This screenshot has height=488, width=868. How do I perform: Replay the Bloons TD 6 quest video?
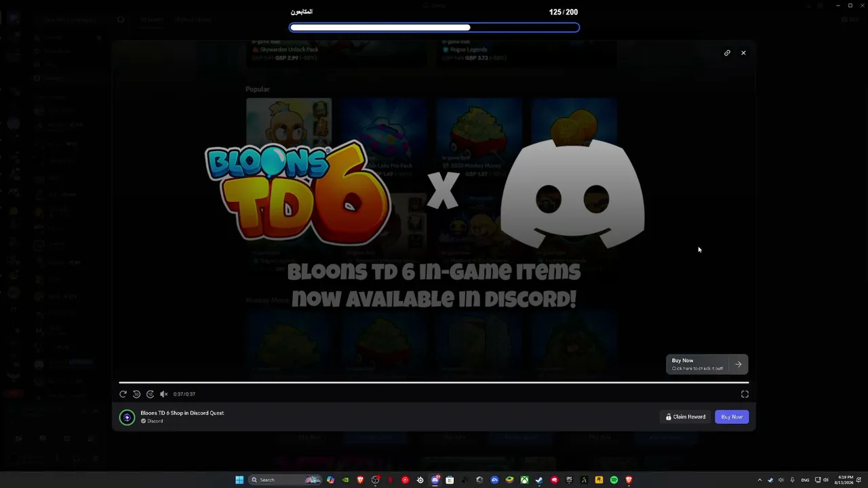(123, 394)
